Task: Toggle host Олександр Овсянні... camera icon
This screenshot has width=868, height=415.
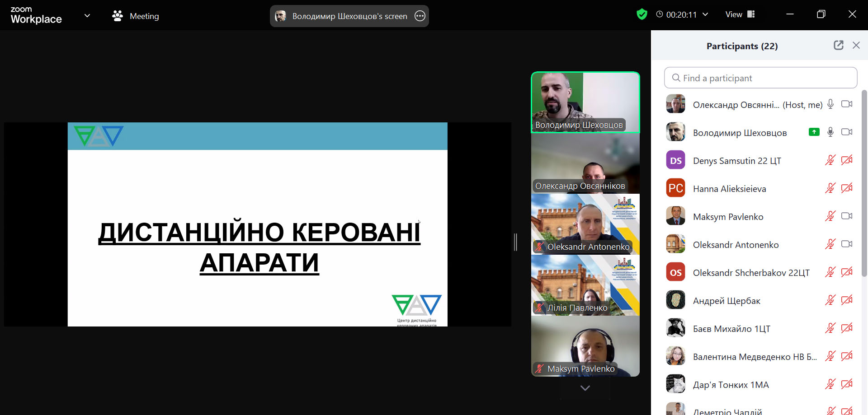Action: [x=847, y=104]
